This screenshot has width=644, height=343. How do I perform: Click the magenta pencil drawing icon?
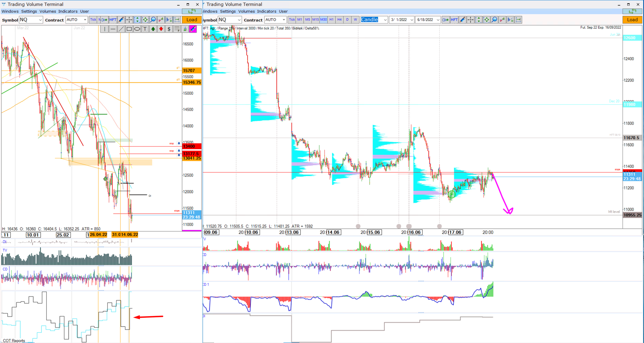[x=193, y=29]
